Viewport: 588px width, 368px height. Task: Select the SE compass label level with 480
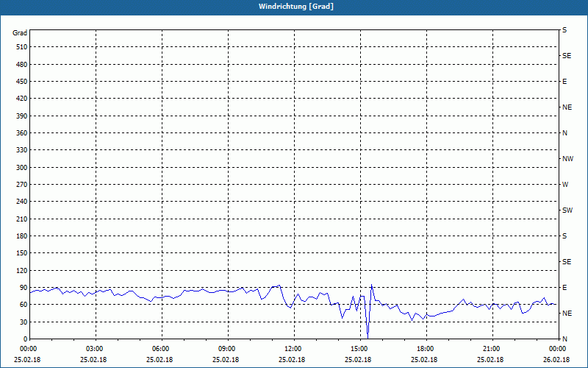point(567,56)
